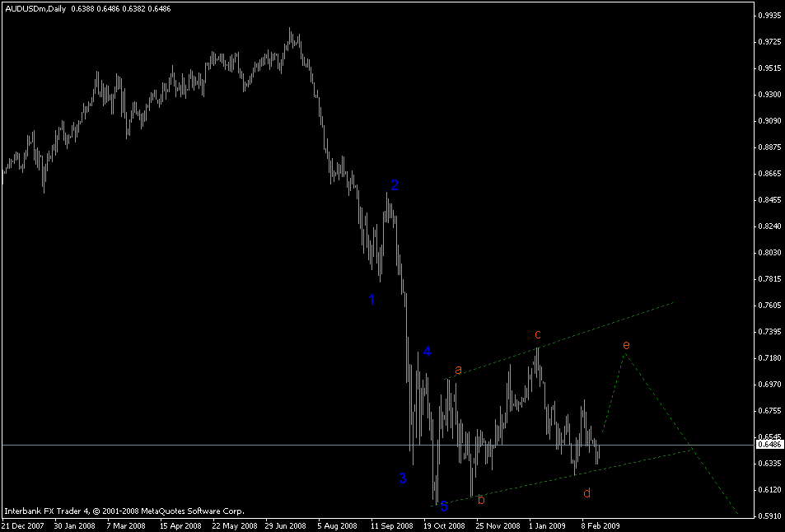The image size is (785, 532).
Task: Select the orange wave label b
Action: 481,499
